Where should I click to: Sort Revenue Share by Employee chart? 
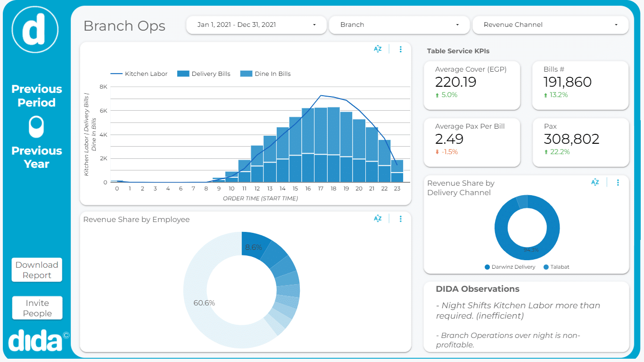(378, 218)
